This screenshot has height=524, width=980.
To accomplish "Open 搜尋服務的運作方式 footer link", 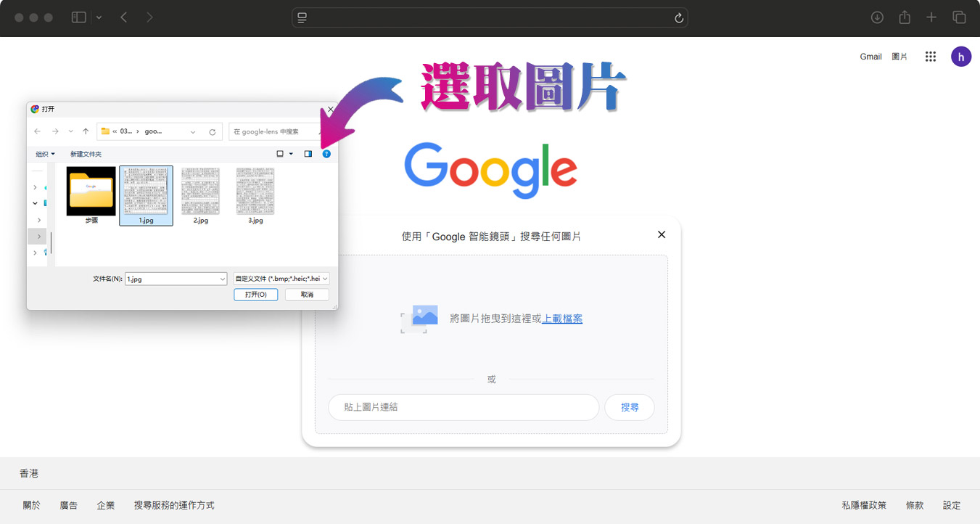I will pos(174,505).
